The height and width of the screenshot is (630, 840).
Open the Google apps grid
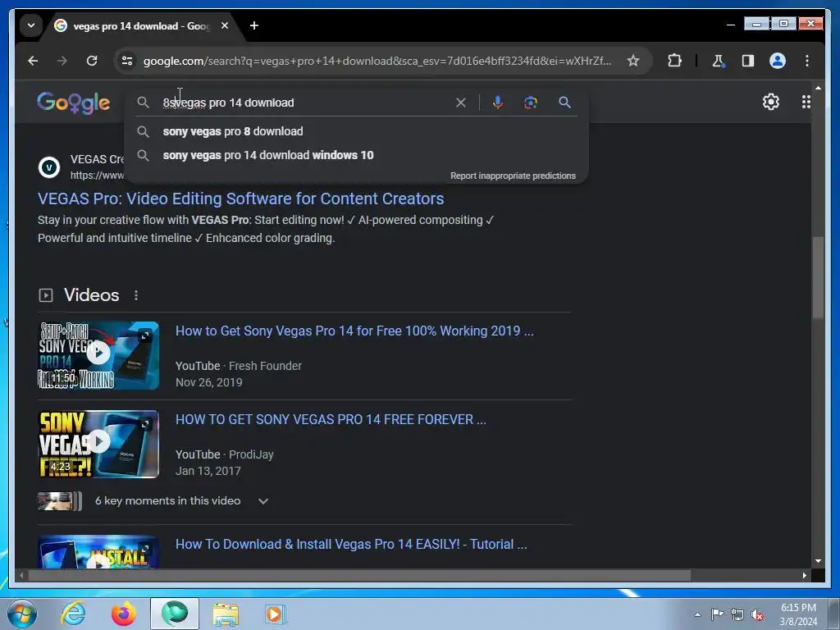(x=806, y=102)
